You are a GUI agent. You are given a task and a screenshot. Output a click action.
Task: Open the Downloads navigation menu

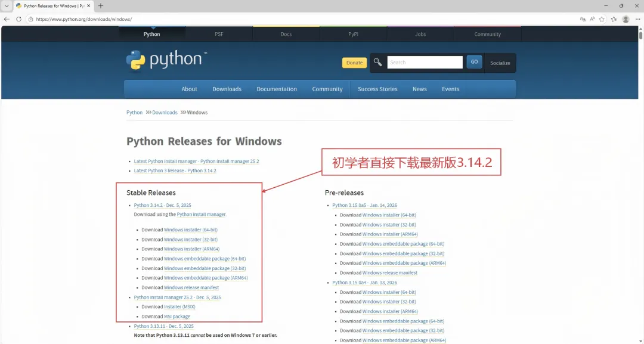click(227, 89)
